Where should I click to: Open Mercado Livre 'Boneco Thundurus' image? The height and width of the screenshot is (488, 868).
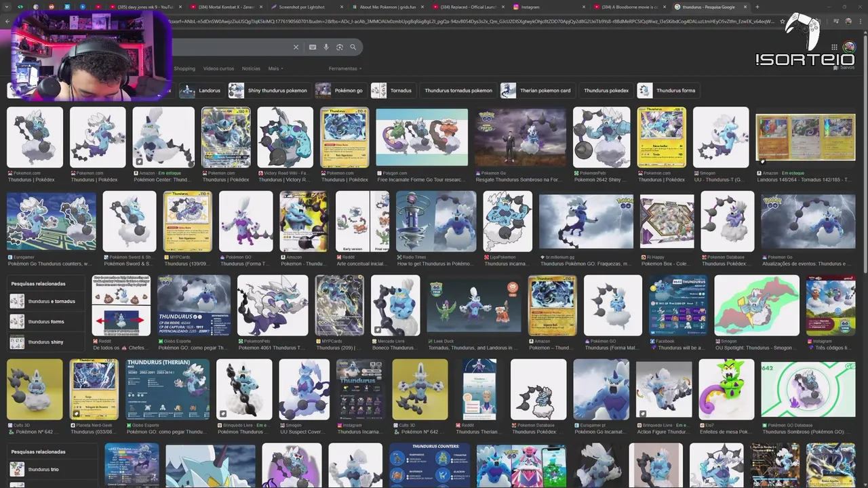click(x=396, y=305)
